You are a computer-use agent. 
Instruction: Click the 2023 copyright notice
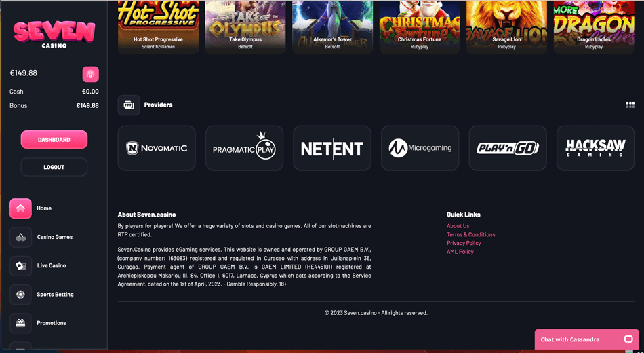tap(376, 313)
